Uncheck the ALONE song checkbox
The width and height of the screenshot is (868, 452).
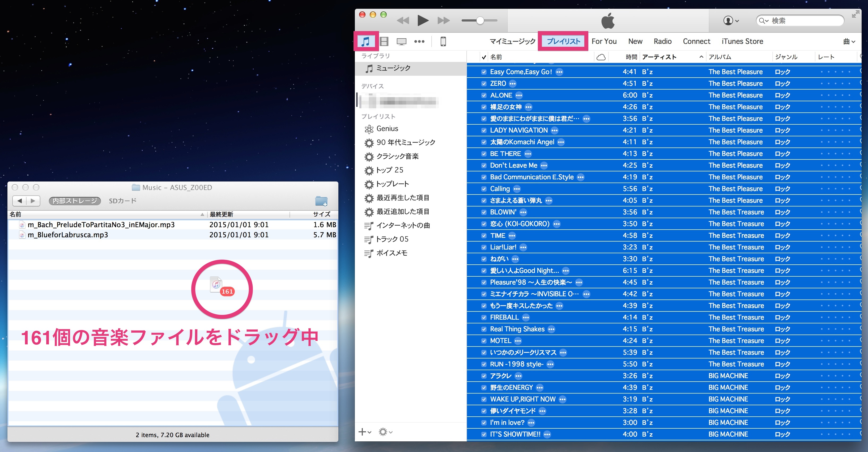[x=484, y=95]
